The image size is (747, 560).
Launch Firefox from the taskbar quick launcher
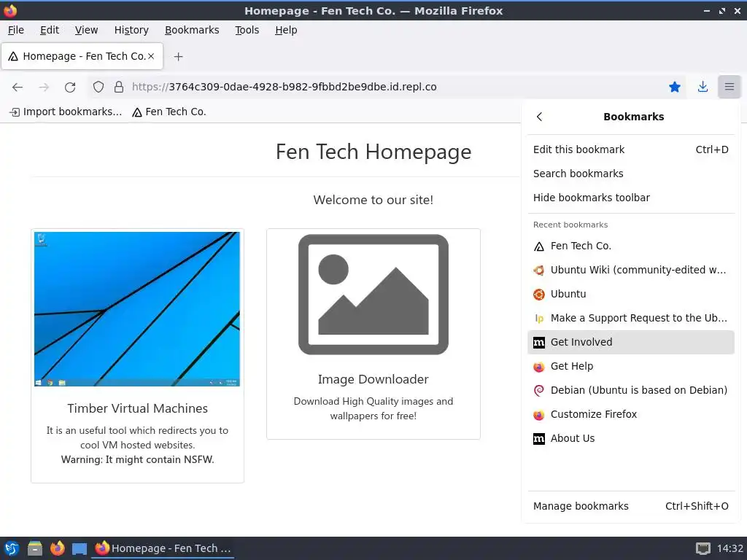pos(57,548)
